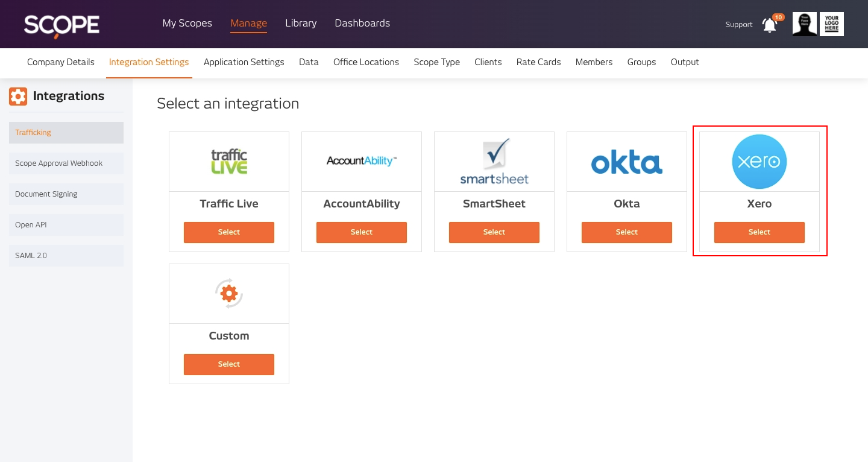Image resolution: width=868 pixels, height=462 pixels.
Task: Go to Library in top navigation
Action: click(301, 23)
